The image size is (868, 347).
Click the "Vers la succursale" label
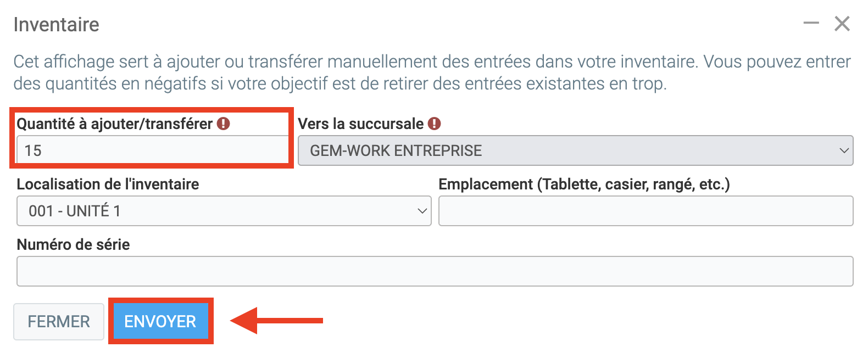tap(360, 124)
